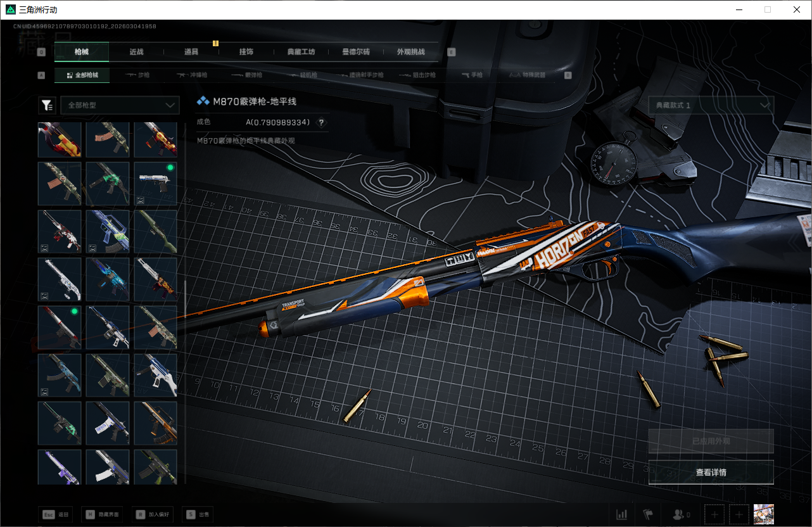Click the question mark beside the wear value

click(x=321, y=123)
